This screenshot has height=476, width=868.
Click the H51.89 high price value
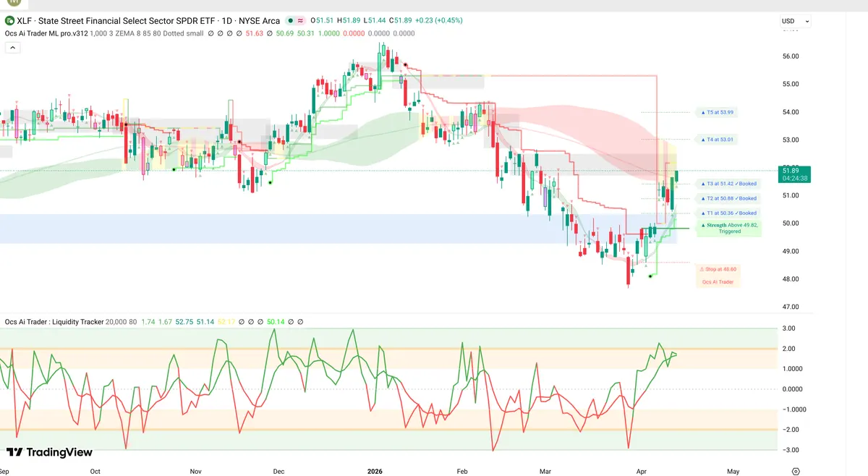[349, 21]
